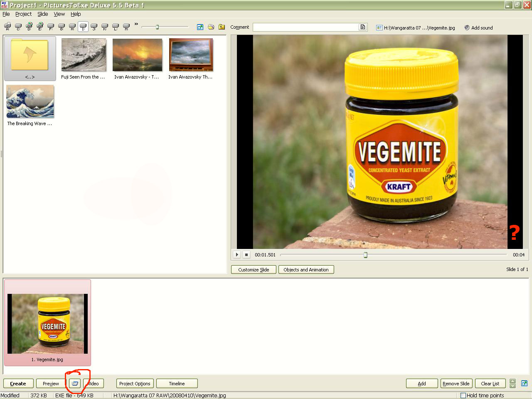Select CD drive E: in the drive toolbar
The image size is (532, 399).
coord(40,27)
